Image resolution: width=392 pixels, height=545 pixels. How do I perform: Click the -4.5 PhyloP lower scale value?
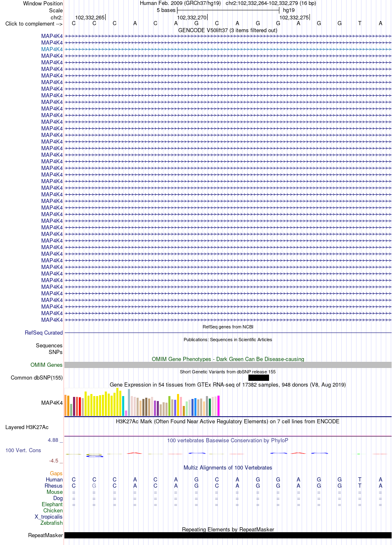point(54,460)
